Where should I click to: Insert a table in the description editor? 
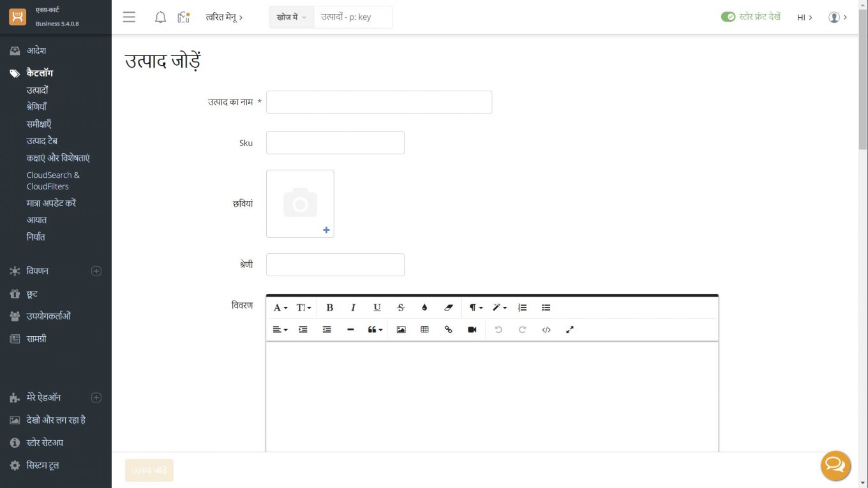(x=424, y=329)
